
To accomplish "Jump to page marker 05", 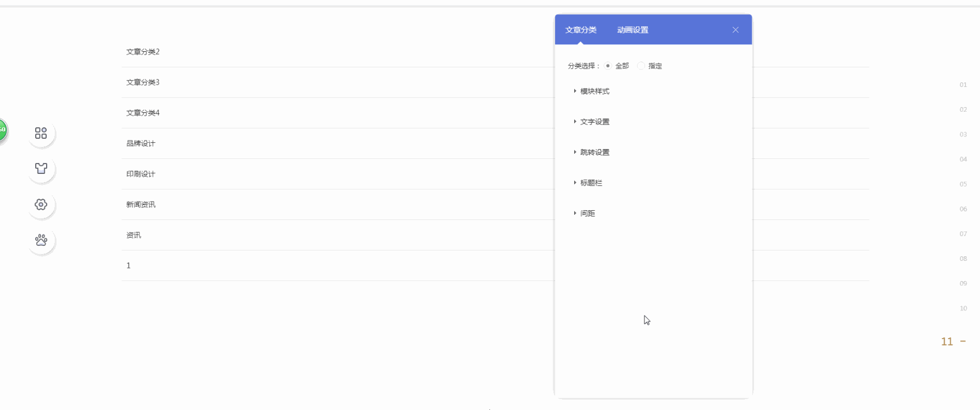I will (963, 184).
